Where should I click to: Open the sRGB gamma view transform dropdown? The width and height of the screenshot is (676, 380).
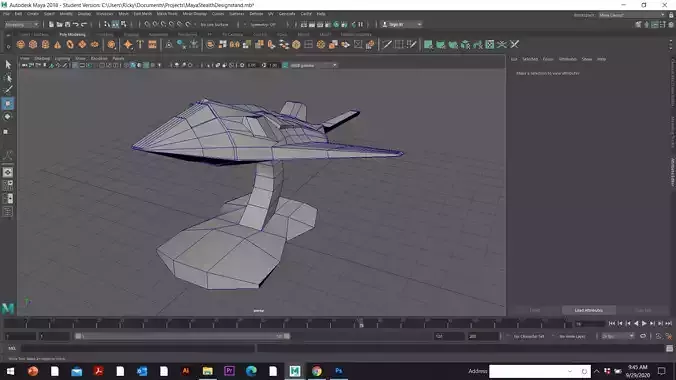click(313, 66)
